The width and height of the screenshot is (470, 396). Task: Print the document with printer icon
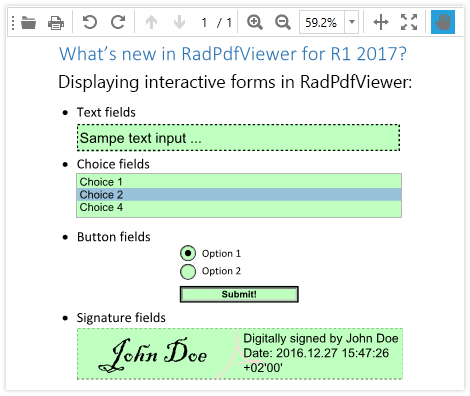pyautogui.click(x=56, y=23)
